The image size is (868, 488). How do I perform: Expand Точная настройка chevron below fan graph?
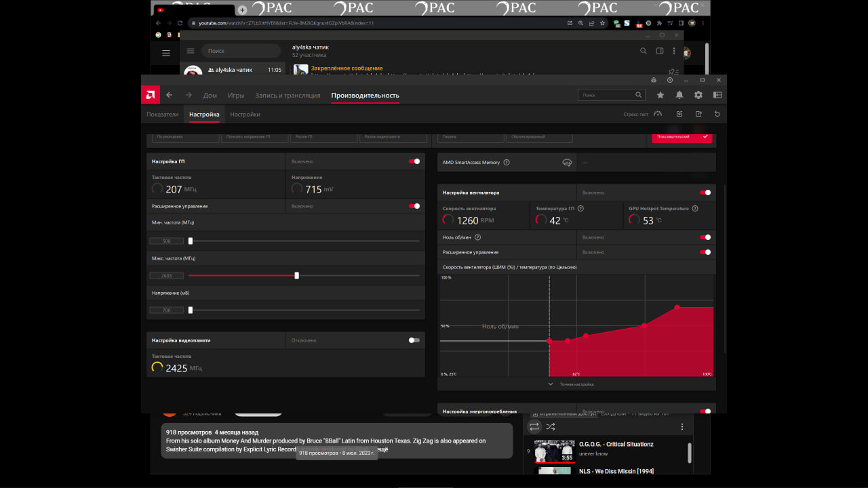(x=551, y=384)
